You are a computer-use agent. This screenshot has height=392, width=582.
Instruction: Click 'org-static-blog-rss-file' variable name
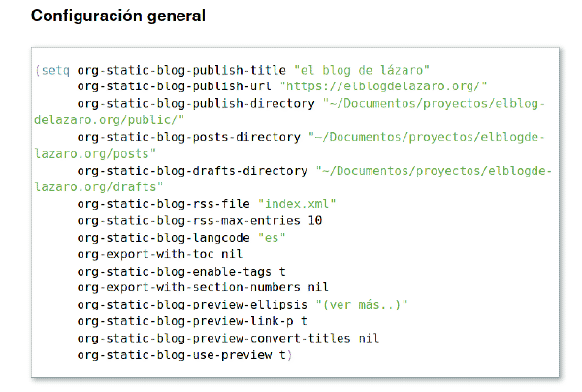(163, 204)
